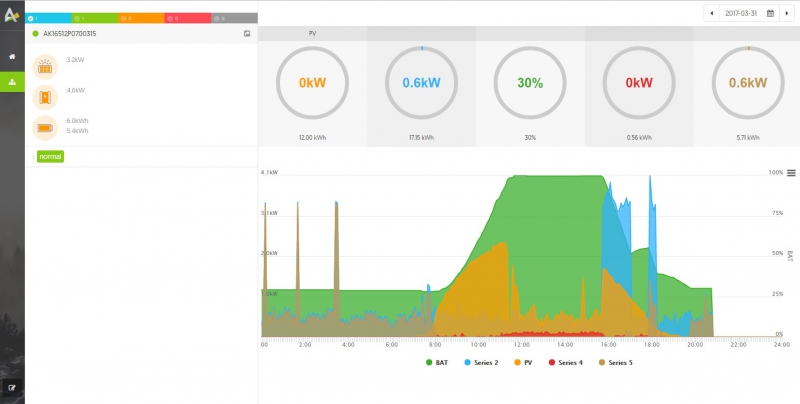This screenshot has width=800, height=404.
Task: Toggle Series 4 in the chart legend
Action: tap(565, 363)
